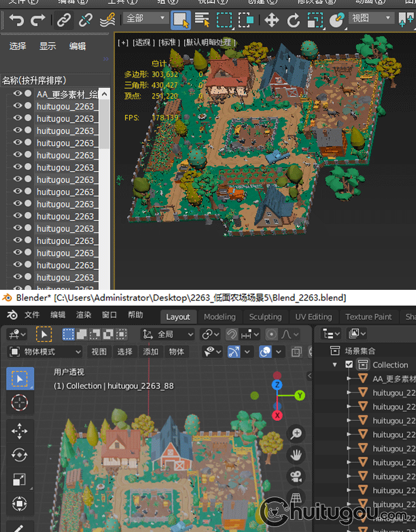Select Blender's 3D Cursor tool

[20, 403]
